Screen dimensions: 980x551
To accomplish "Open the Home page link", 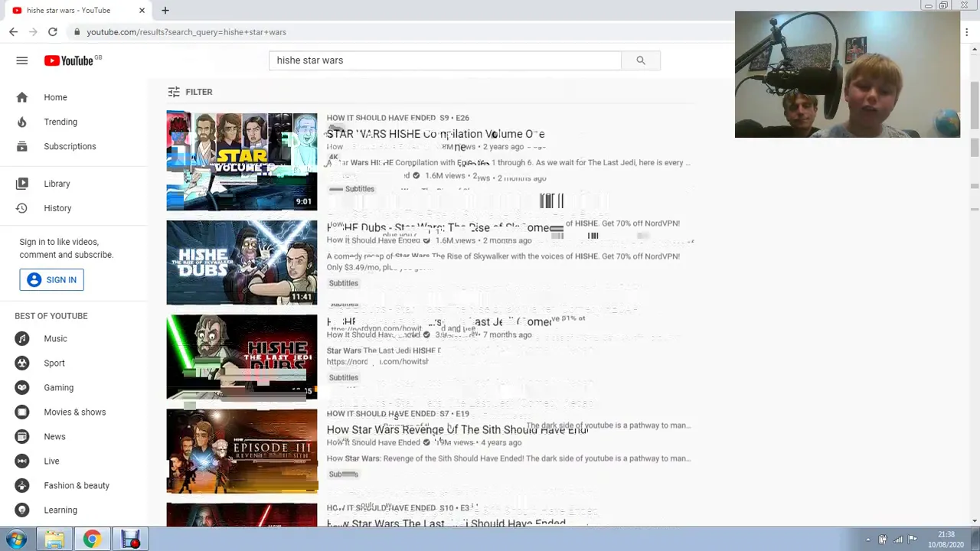I will (x=55, y=97).
